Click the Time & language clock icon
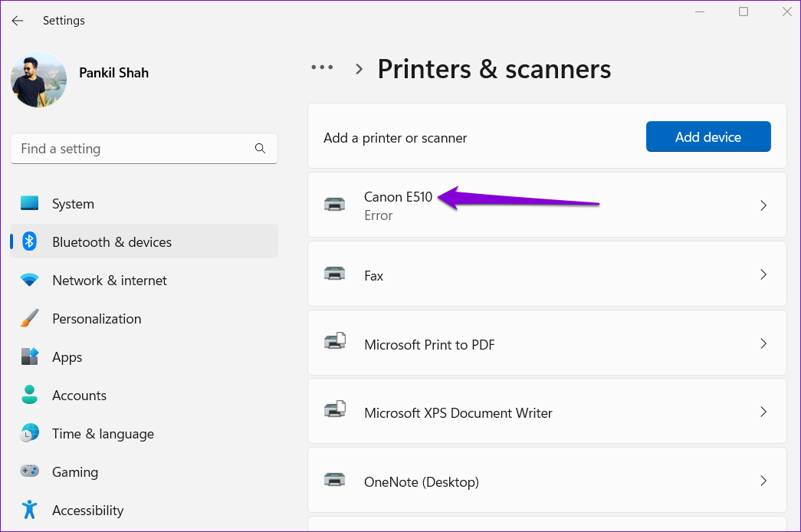The image size is (801, 532). (x=29, y=433)
